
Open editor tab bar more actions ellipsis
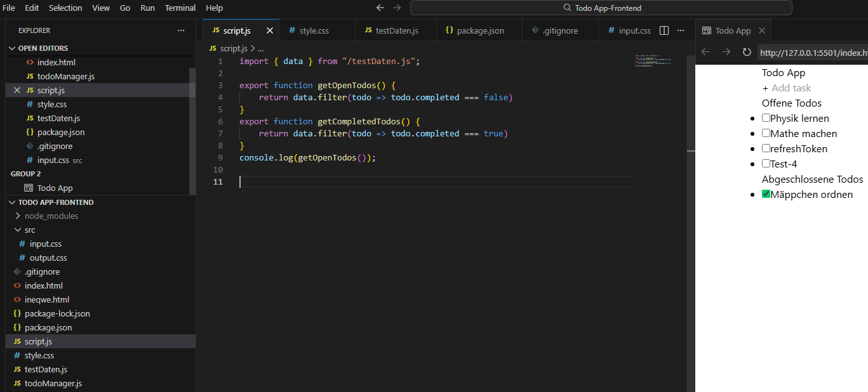pyautogui.click(x=681, y=30)
